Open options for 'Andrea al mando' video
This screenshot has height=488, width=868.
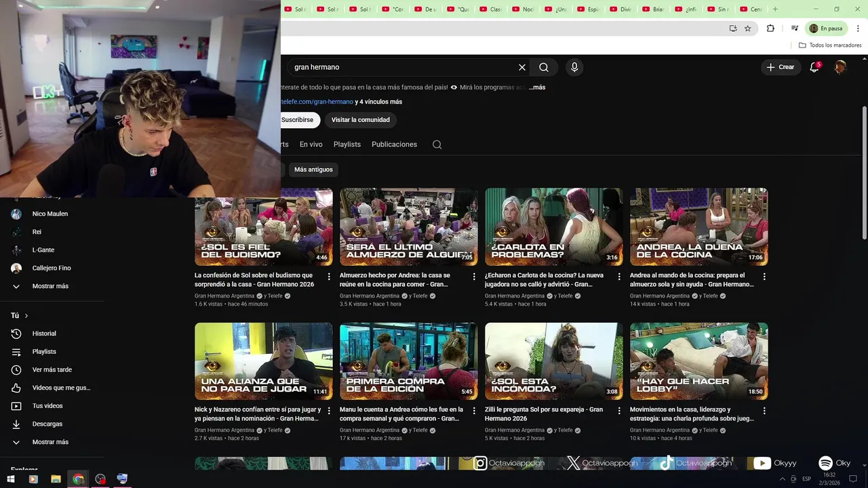764,277
